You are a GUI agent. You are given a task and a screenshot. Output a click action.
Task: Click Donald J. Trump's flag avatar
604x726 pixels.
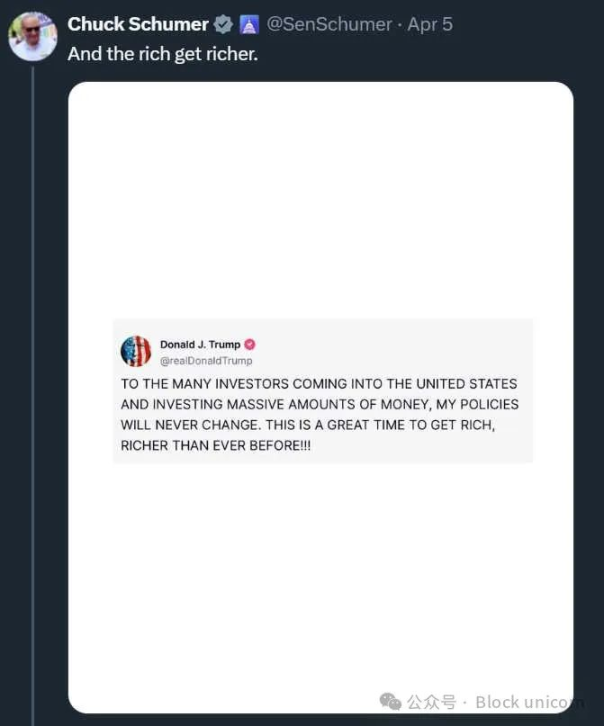(136, 351)
